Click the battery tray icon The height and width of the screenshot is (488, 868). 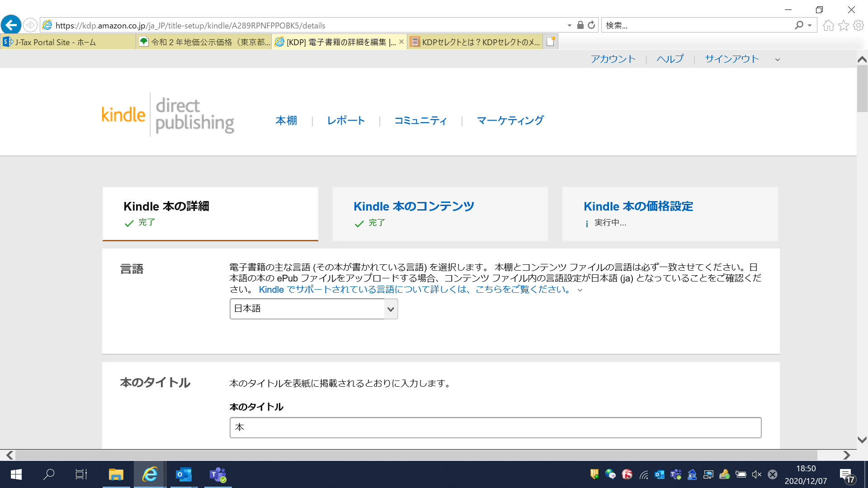[x=741, y=474]
